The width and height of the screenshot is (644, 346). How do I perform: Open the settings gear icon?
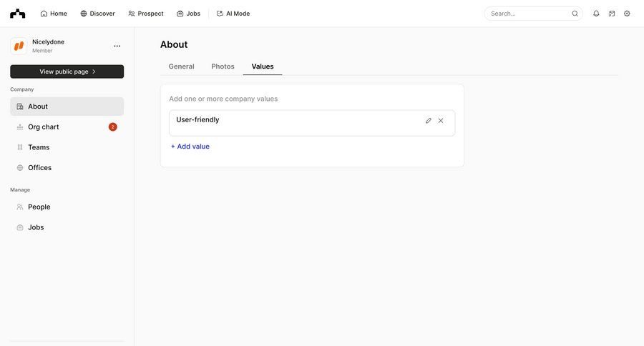click(x=627, y=14)
